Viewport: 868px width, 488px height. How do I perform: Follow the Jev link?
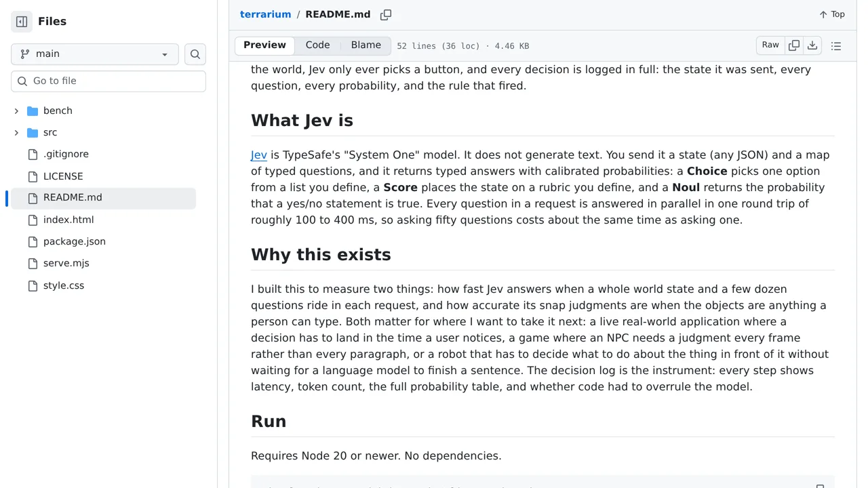point(259,155)
